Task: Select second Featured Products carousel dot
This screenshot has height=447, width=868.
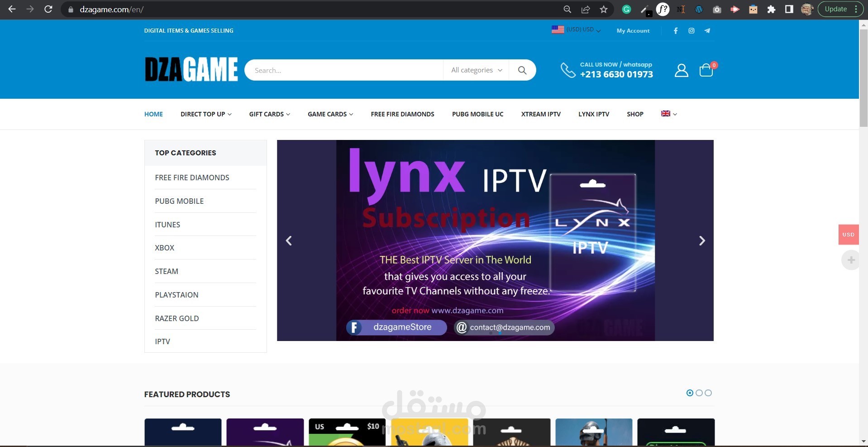Action: click(699, 393)
